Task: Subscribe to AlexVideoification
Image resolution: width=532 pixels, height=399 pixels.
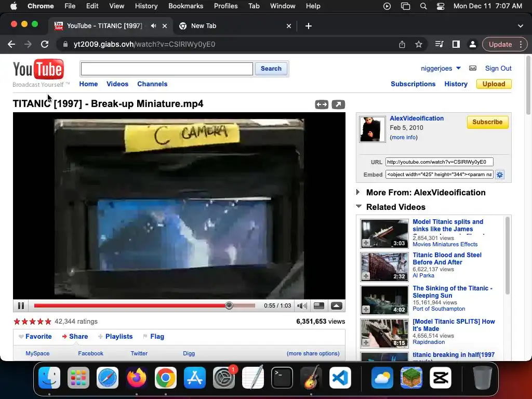Action: point(487,122)
